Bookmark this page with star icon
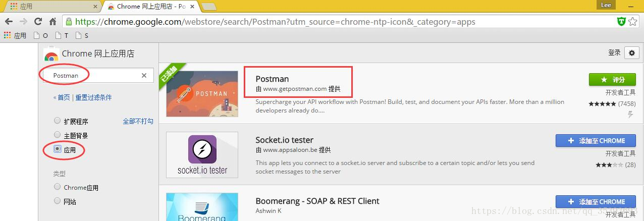Screen dimensions: 644x221 [632, 22]
